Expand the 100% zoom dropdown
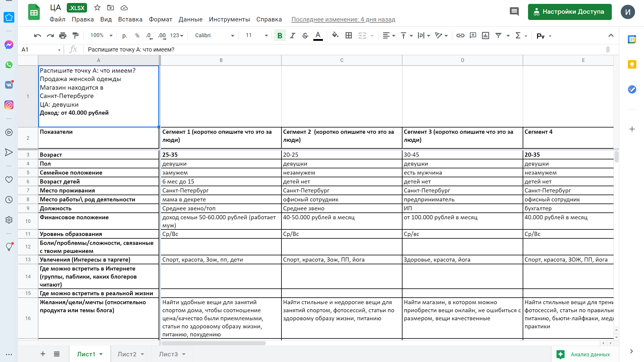Screen dimensions: 644x362 point(102,36)
